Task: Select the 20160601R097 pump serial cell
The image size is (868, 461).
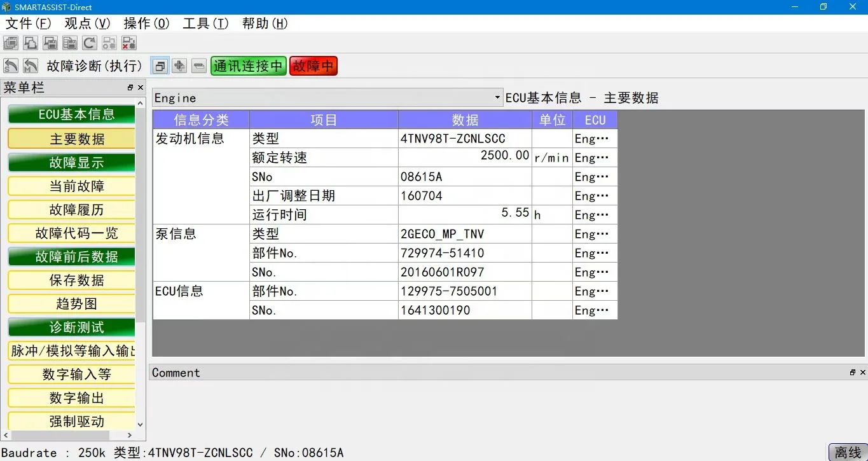Action: tap(465, 272)
